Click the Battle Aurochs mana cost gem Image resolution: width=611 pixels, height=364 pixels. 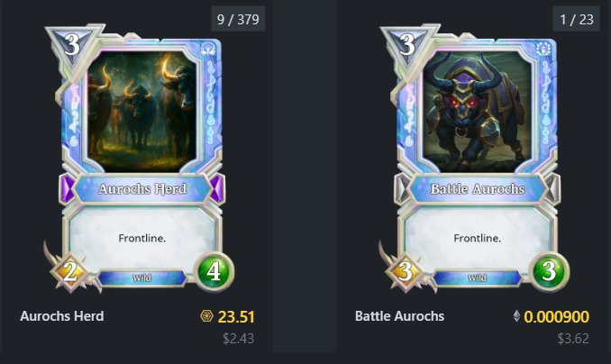408,45
